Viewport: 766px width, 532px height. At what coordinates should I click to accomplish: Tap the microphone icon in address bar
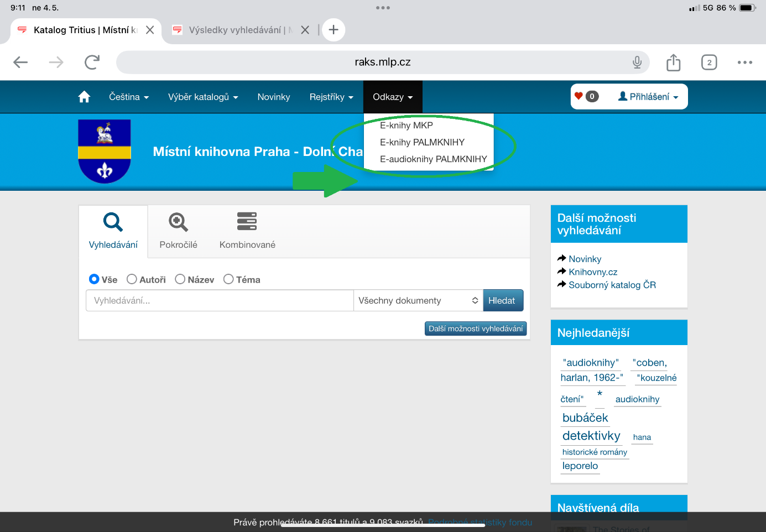click(x=637, y=62)
